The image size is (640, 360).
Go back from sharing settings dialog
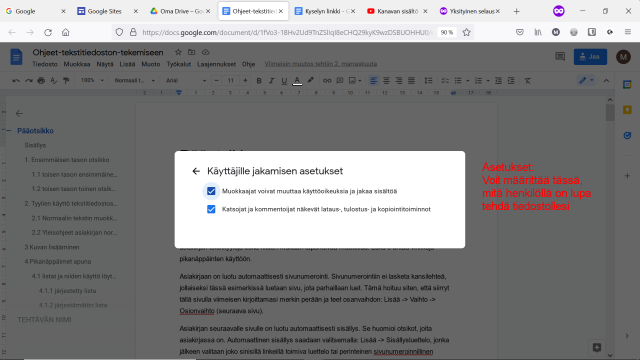pyautogui.click(x=196, y=171)
